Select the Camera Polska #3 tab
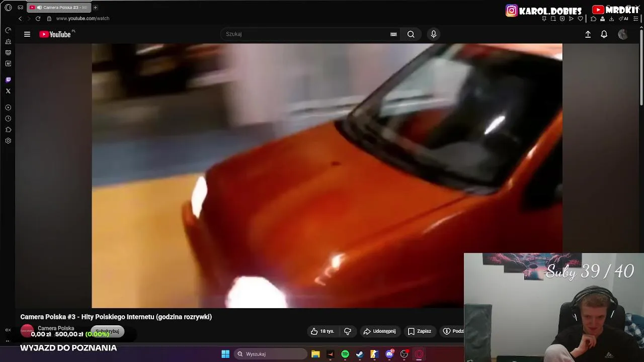The image size is (644, 362). pyautogui.click(x=58, y=8)
